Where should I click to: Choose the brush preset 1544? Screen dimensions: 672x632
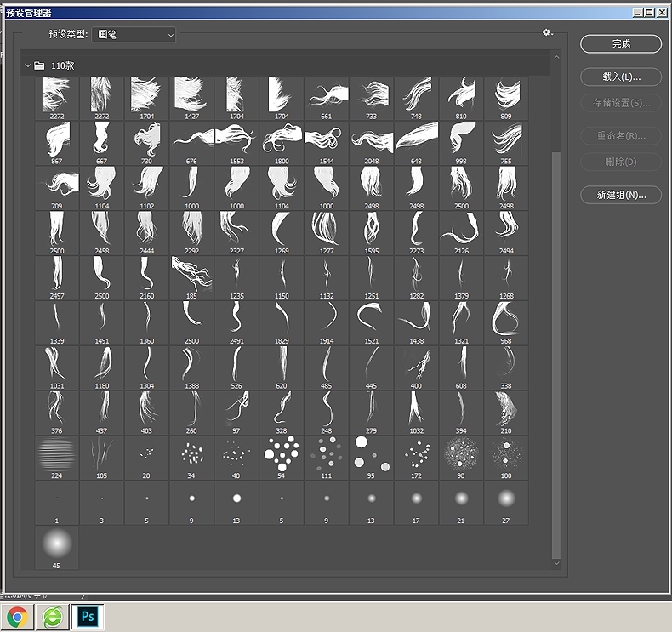[x=326, y=143]
